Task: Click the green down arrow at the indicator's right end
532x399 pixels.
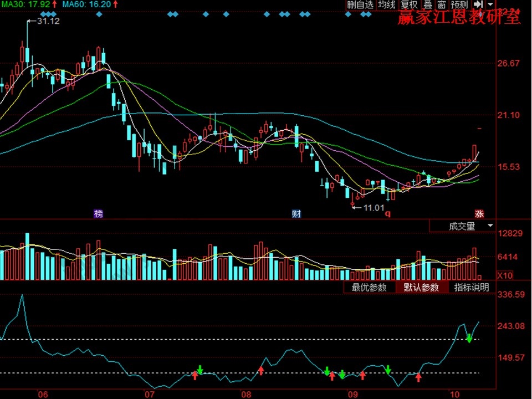Action: tap(469, 338)
